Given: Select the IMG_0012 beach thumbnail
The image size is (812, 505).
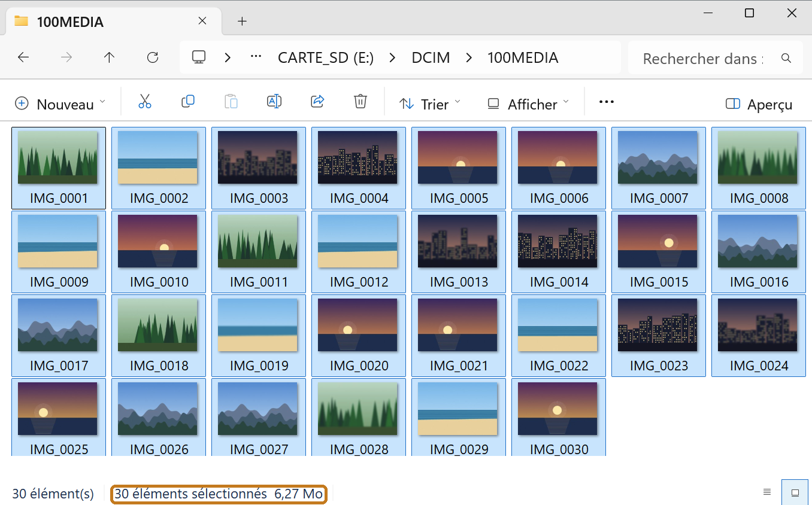Looking at the screenshot, I should click(x=359, y=252).
